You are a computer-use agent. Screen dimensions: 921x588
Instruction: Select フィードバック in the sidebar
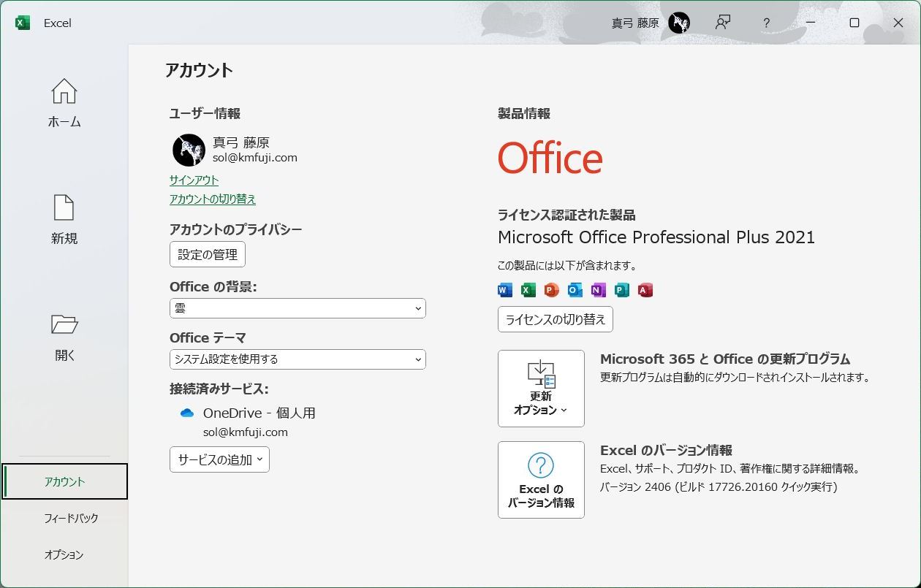point(71,518)
